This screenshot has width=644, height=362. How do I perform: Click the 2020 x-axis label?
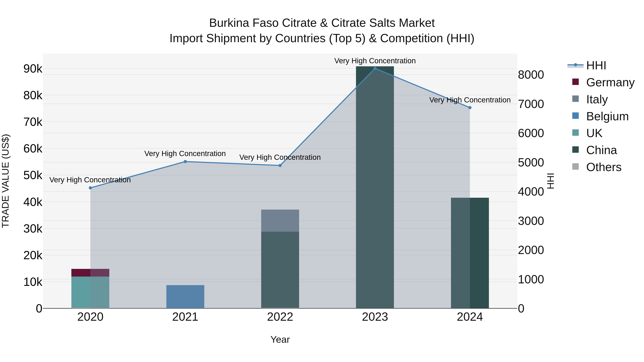click(x=90, y=317)
